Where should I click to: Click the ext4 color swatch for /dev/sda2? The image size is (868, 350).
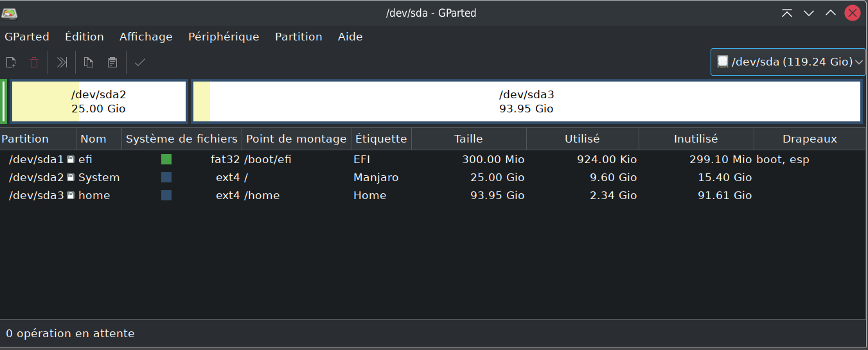click(x=166, y=177)
